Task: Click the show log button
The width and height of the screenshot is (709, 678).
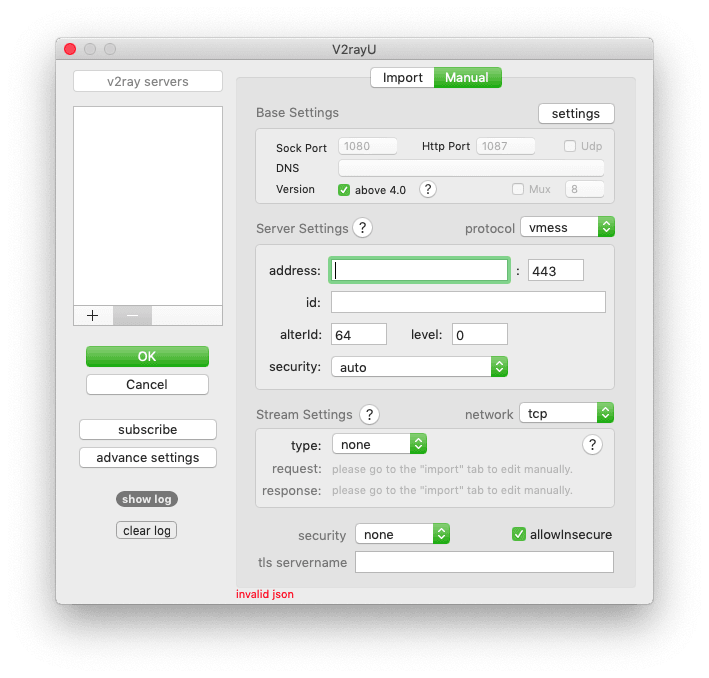Action: 147,499
